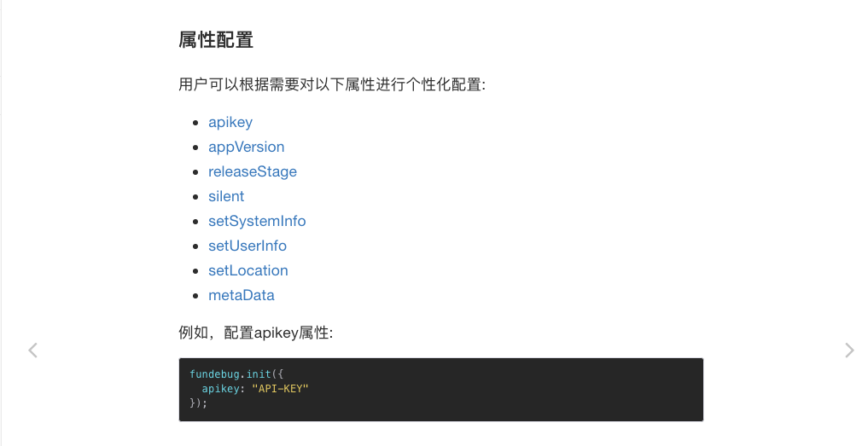Click the intro sentence starting with 用户可以根据需要
Screen dimensions: 868x446
[x=332, y=84]
